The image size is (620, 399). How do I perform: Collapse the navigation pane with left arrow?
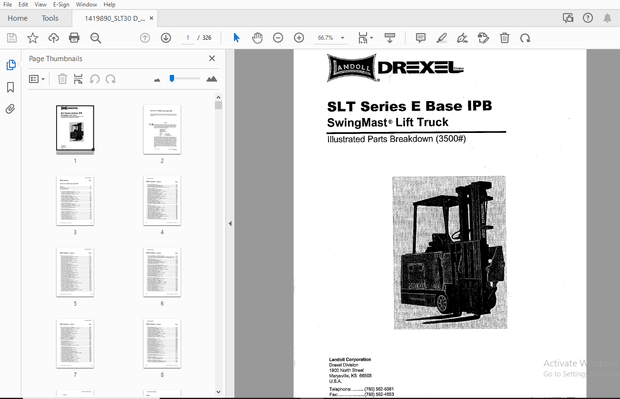pos(230,223)
